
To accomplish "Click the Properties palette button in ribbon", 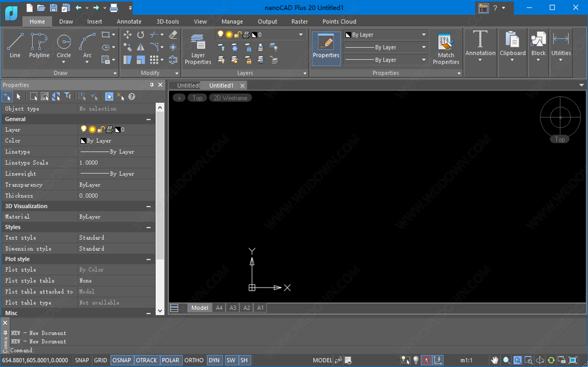I will pyautogui.click(x=326, y=48).
